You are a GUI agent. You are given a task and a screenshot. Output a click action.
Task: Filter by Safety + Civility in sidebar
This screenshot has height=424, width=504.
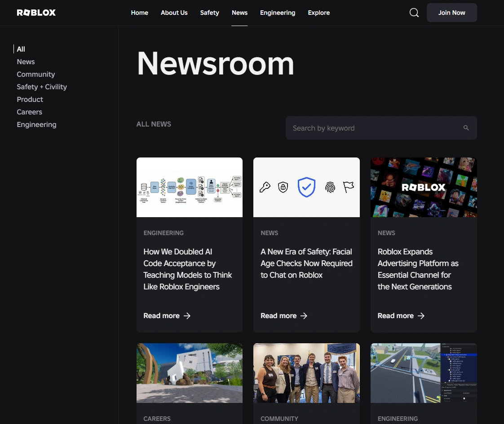click(x=42, y=87)
